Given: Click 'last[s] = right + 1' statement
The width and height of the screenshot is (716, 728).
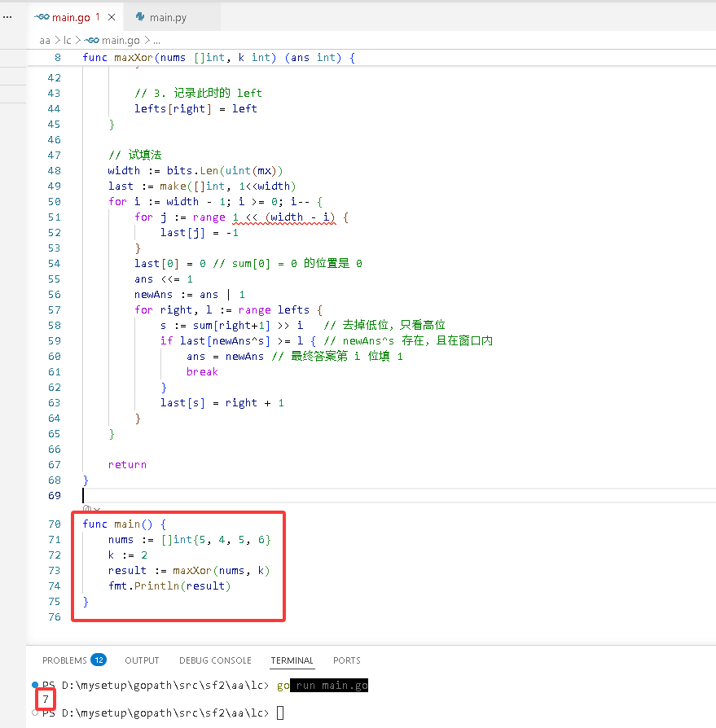Looking at the screenshot, I should pyautogui.click(x=222, y=403).
